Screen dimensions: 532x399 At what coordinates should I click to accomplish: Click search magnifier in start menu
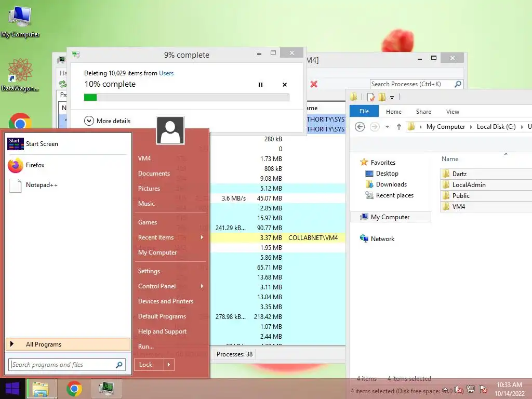tap(119, 365)
